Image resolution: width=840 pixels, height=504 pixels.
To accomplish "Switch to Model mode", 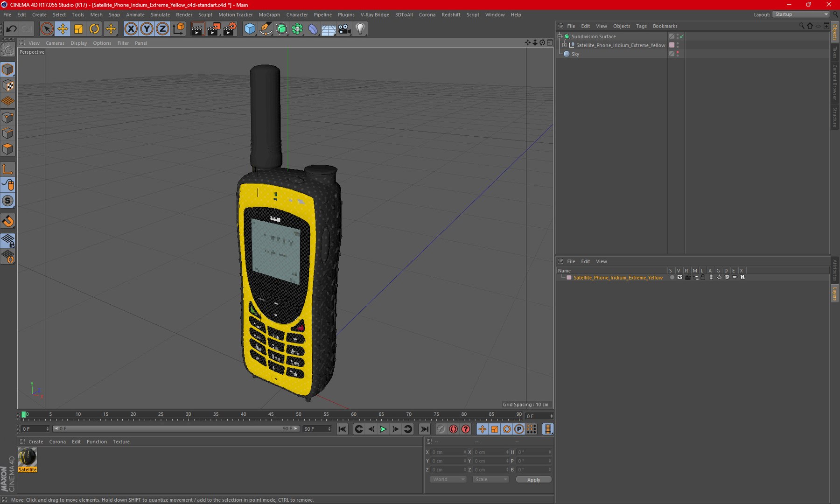I will click(x=8, y=70).
